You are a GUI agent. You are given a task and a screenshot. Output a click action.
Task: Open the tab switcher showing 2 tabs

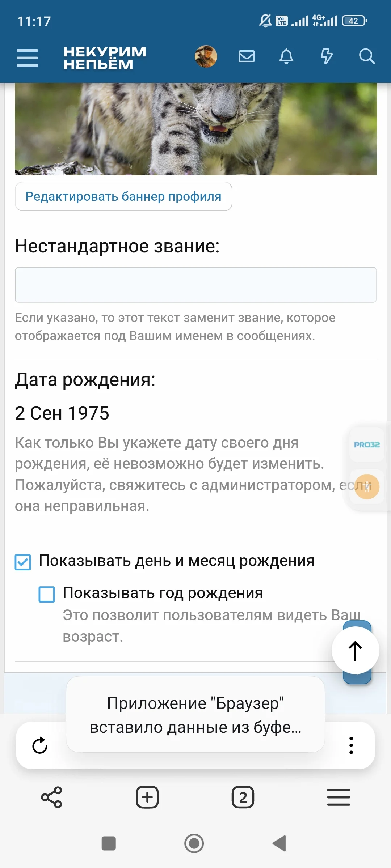click(243, 797)
